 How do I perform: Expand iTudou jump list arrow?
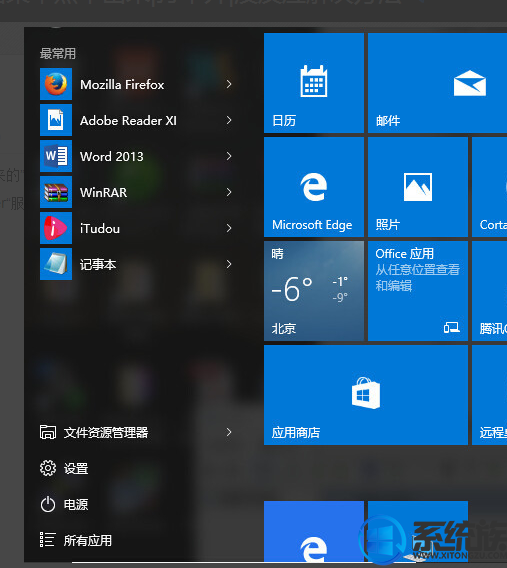point(229,228)
